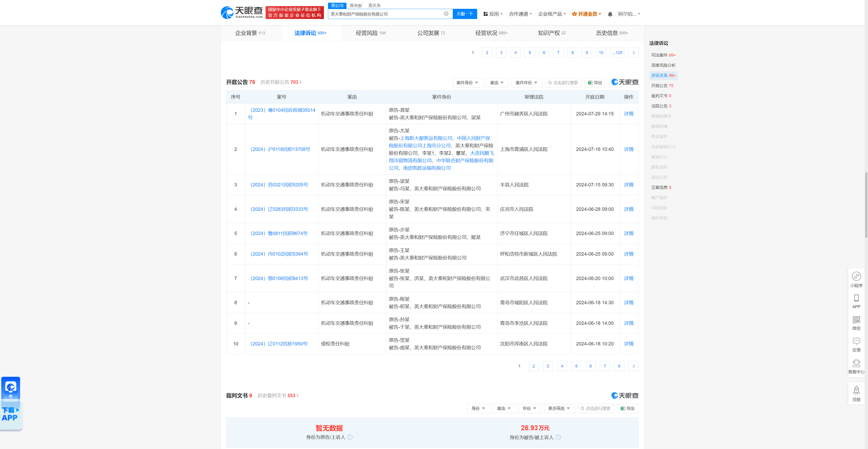Open 大连民顺飞翔冷链物流有限公司 link
Viewport: 868px width, 449px height.
pos(441,157)
